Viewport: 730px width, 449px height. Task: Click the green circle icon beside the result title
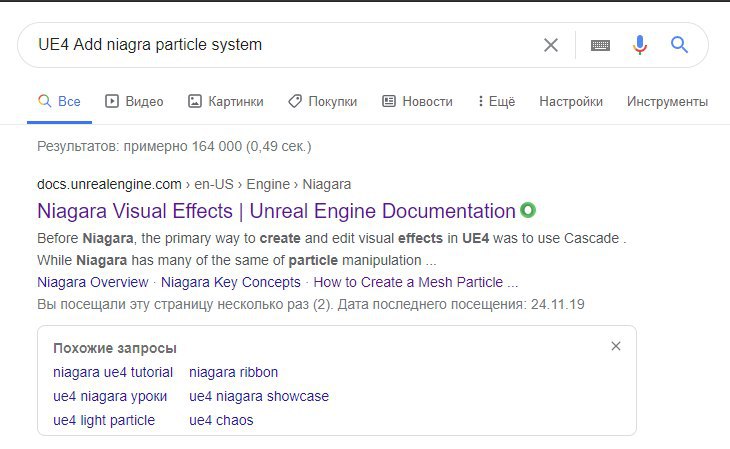528,210
